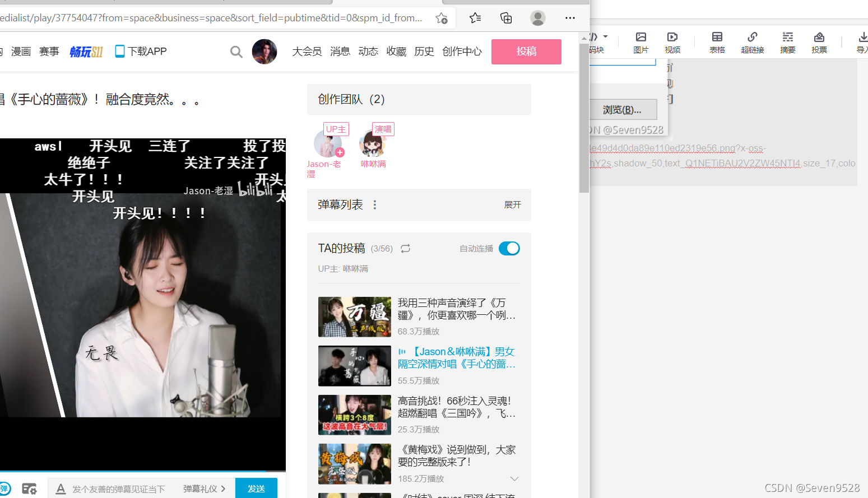Expand the 弹幕列表 panel via 展开
This screenshot has height=498, width=868.
point(512,204)
